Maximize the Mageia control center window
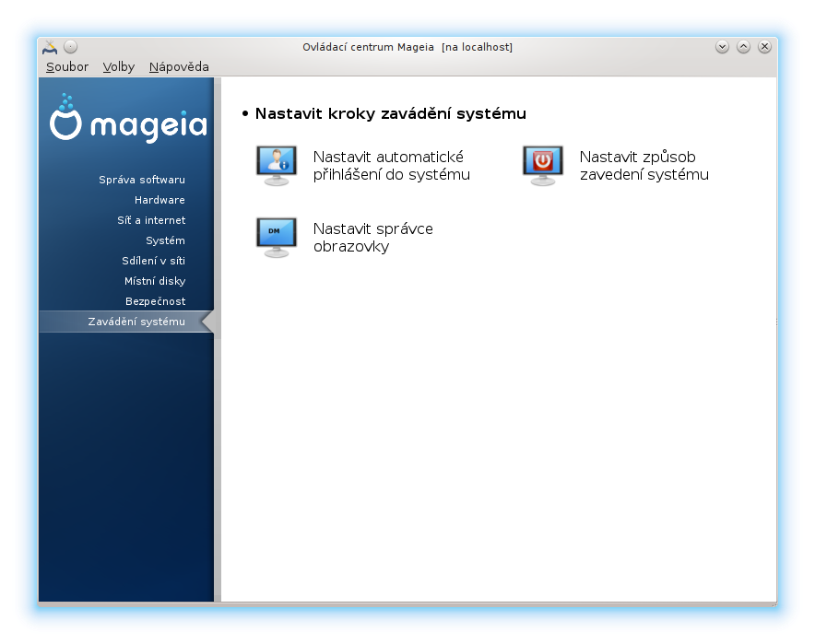This screenshot has height=644, width=815. click(743, 47)
